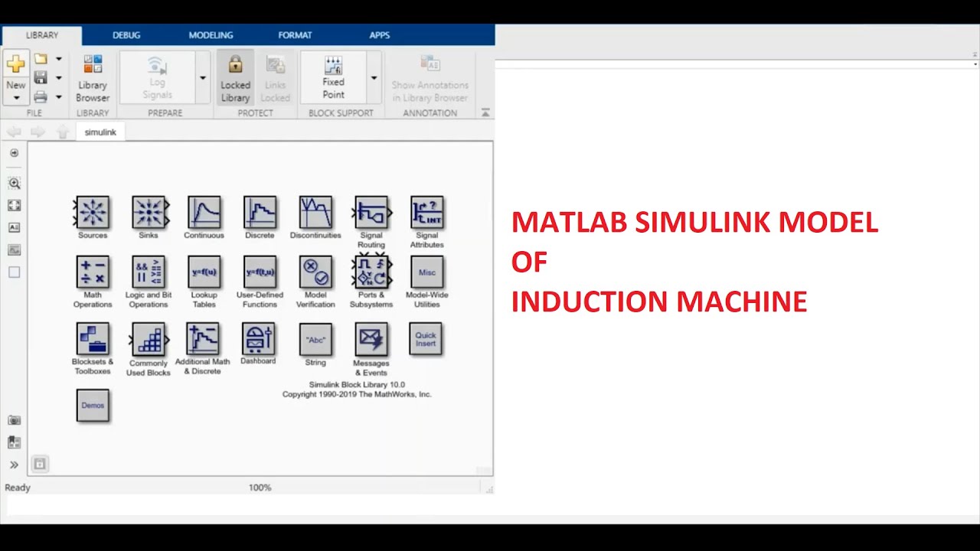Click the Zoom tool in palette
The width and height of the screenshot is (980, 551).
coord(14,183)
